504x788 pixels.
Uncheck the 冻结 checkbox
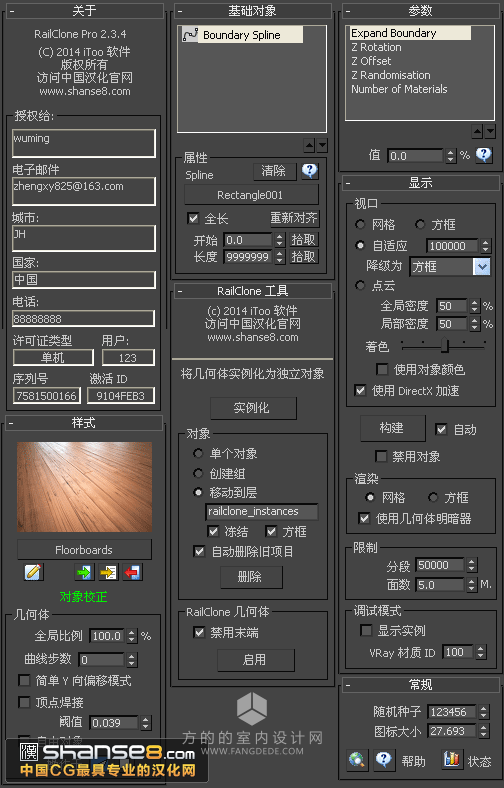tap(213, 531)
